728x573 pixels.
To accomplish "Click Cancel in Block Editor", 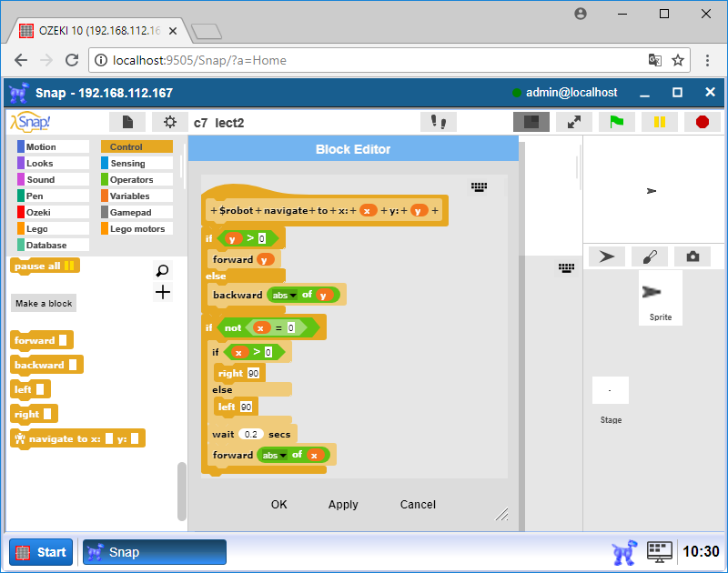I will coord(418,505).
